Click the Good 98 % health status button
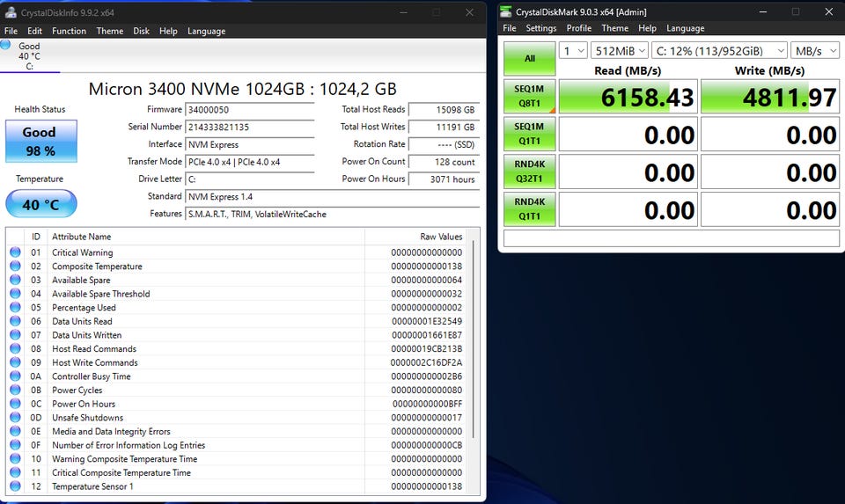 click(41, 141)
